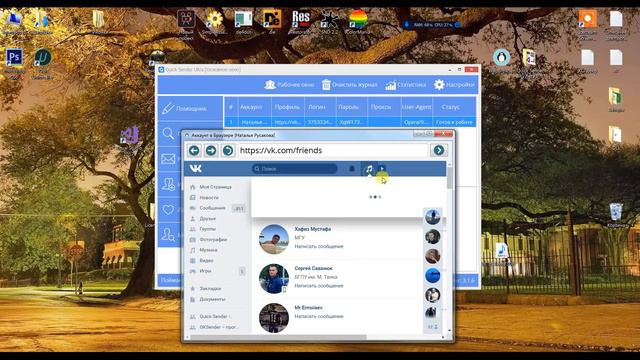Click Сергей Саванюк's avatar photo
This screenshot has height=360, width=640.
(274, 279)
